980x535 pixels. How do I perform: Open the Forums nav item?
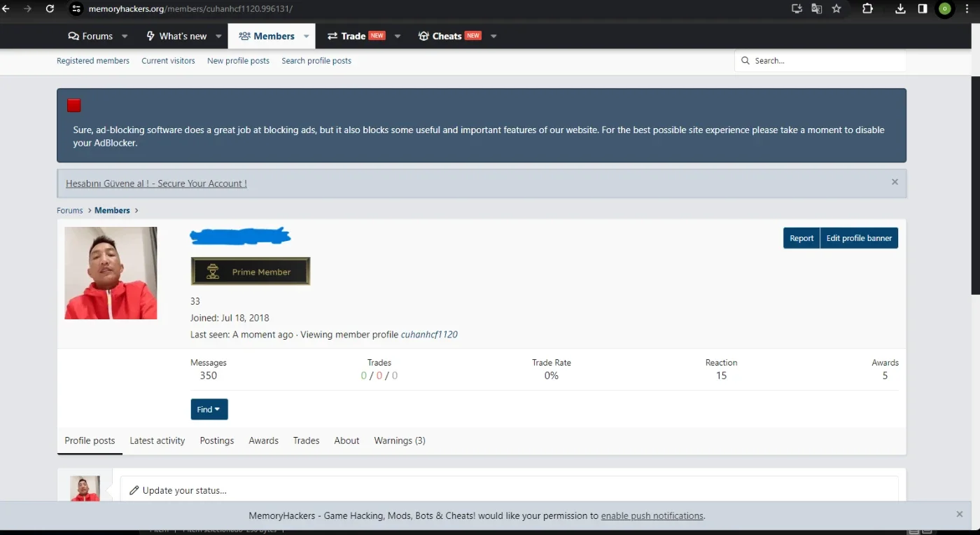90,36
